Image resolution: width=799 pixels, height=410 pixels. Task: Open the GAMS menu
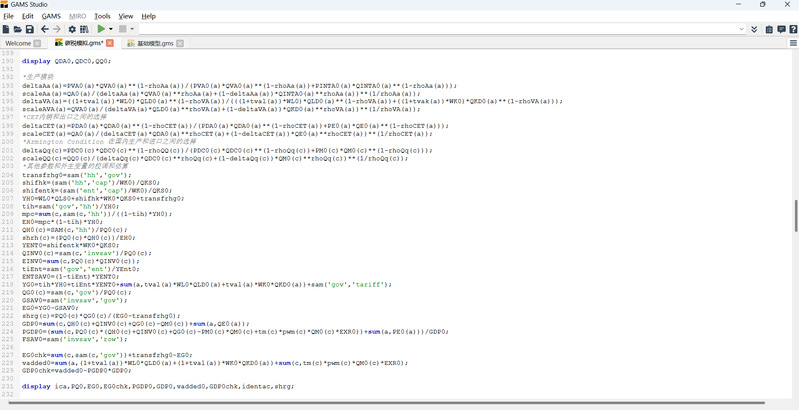(x=50, y=16)
